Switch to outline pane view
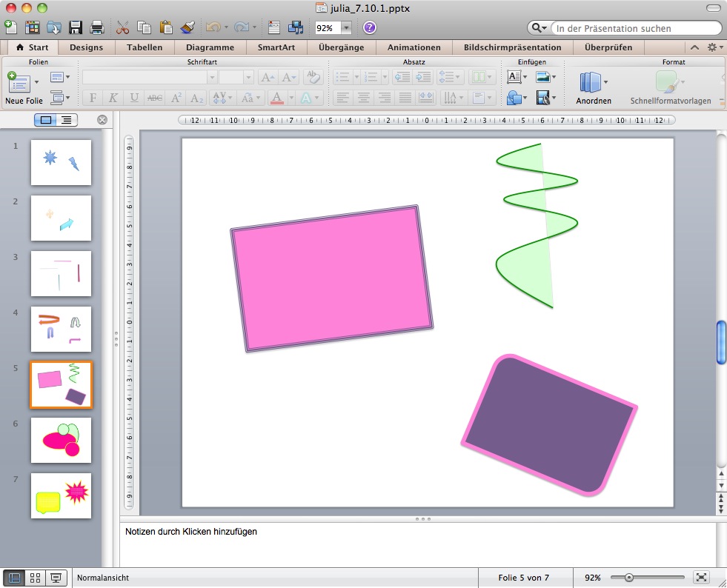The width and height of the screenshot is (727, 588). coord(66,120)
